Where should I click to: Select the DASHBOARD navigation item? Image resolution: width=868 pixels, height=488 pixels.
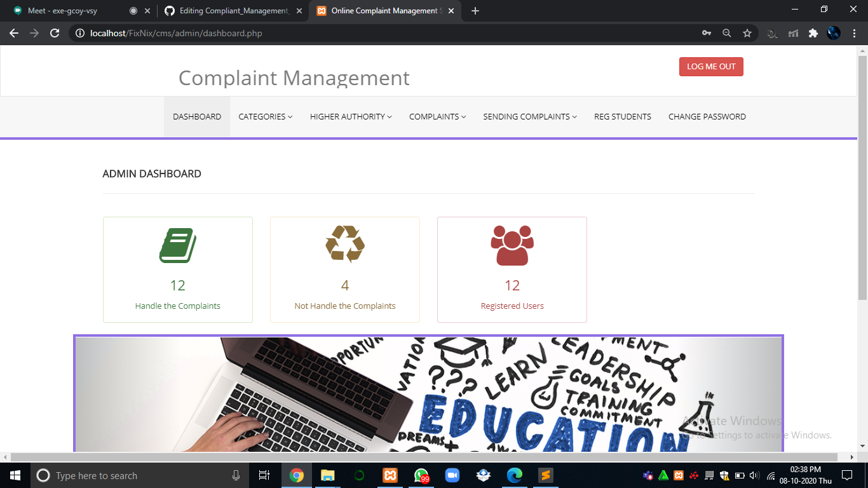(x=196, y=116)
